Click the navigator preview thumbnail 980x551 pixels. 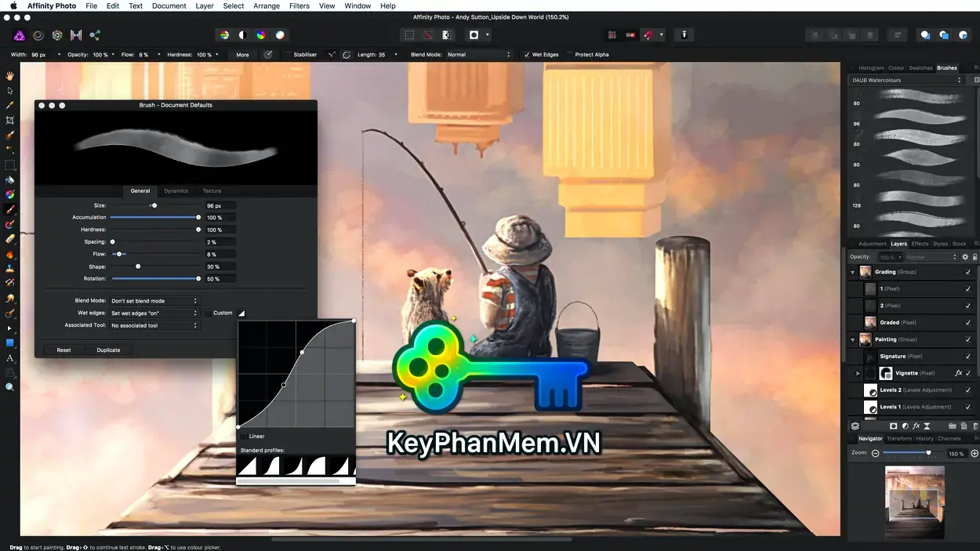coord(915,502)
